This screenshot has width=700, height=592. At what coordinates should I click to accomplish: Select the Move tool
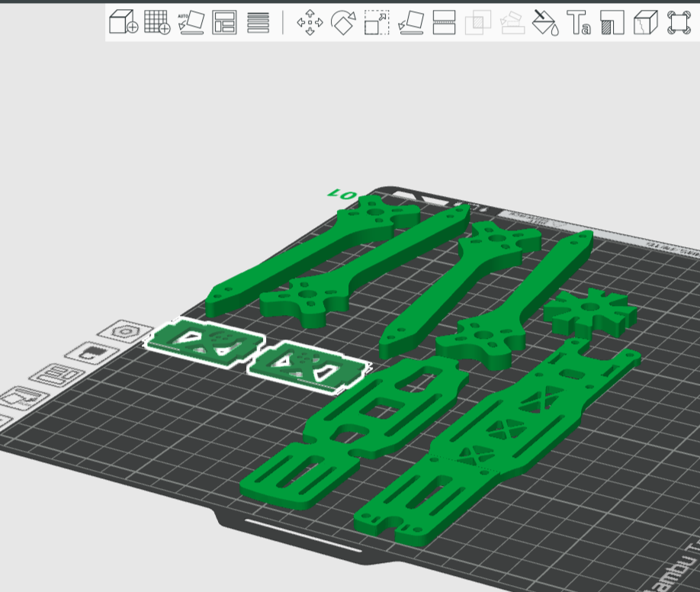310,22
